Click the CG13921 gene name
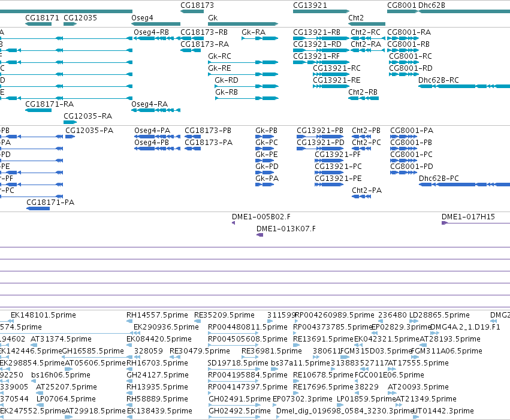Image resolution: width=510 pixels, height=420 pixels. (310, 5)
